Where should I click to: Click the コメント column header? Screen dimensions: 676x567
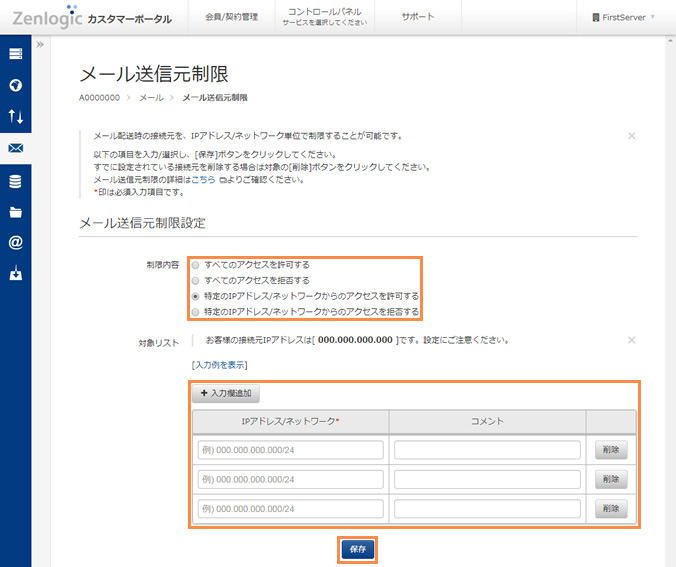coord(487,421)
